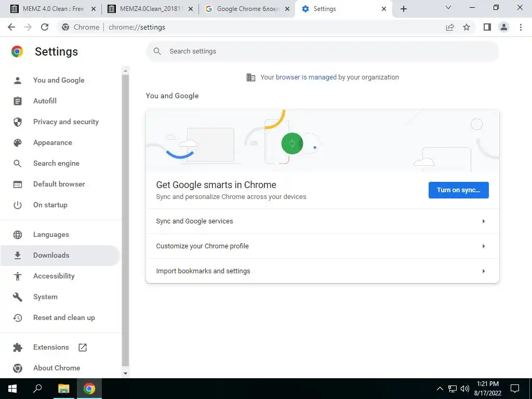Open the profile avatar button

click(504, 27)
